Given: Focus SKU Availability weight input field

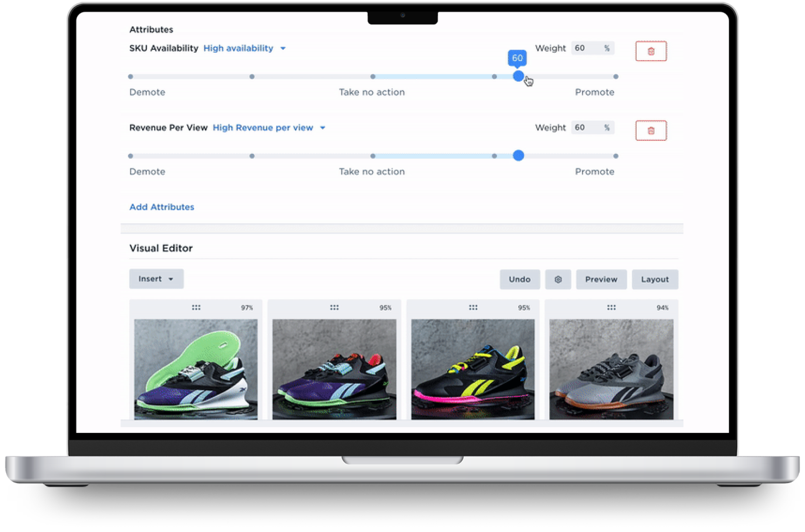Looking at the screenshot, I should point(592,48).
